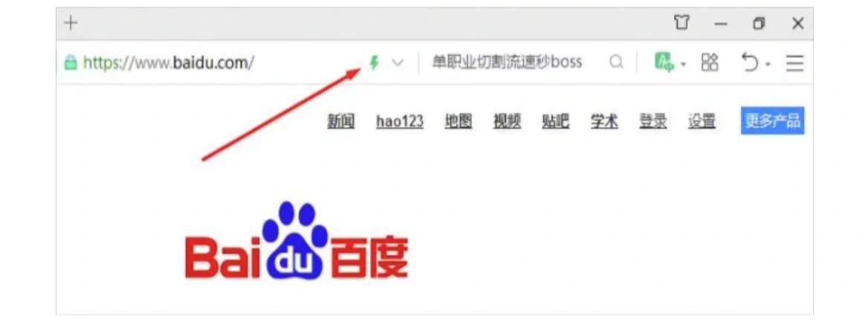Open the hao123 link
868x328 pixels.
pos(400,121)
